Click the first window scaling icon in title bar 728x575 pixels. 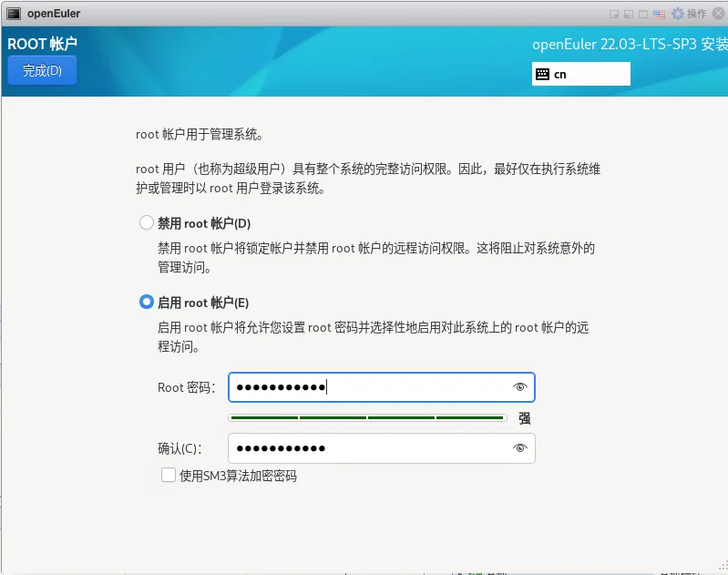pos(614,15)
